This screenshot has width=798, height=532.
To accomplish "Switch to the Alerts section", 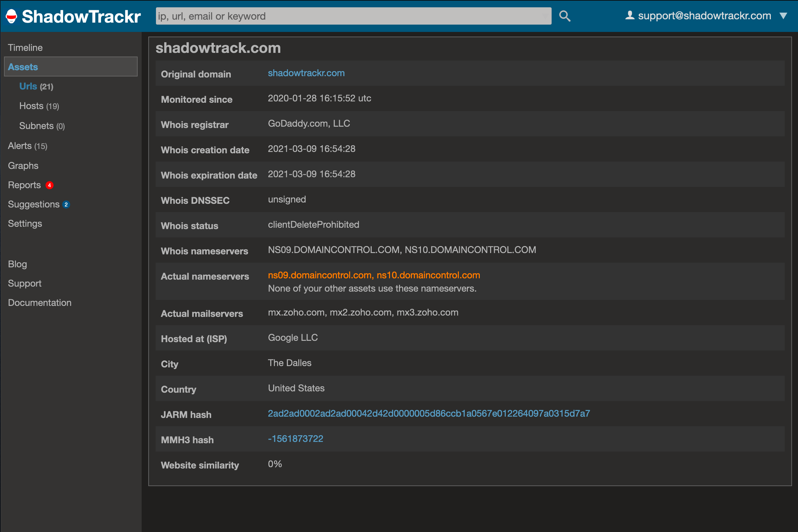I will click(x=19, y=146).
